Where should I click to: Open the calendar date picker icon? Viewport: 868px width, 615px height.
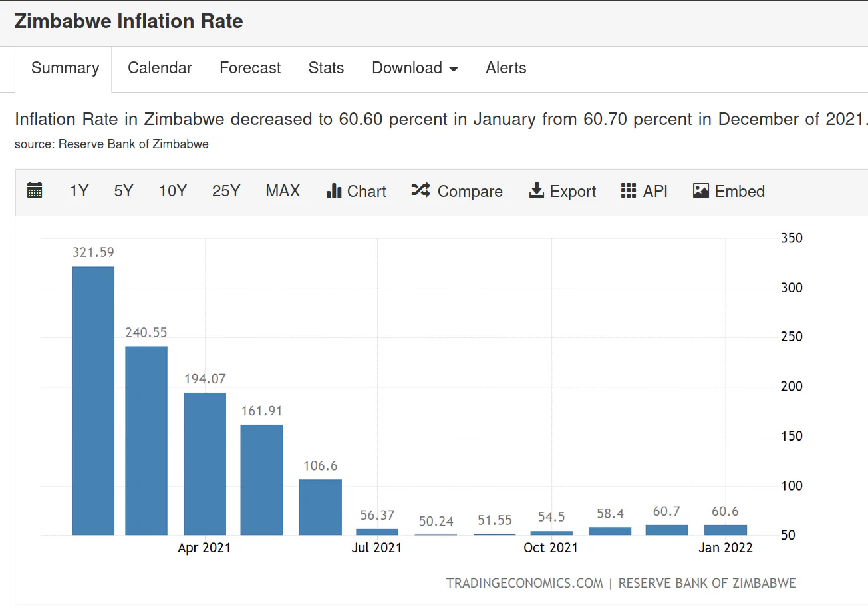point(35,191)
